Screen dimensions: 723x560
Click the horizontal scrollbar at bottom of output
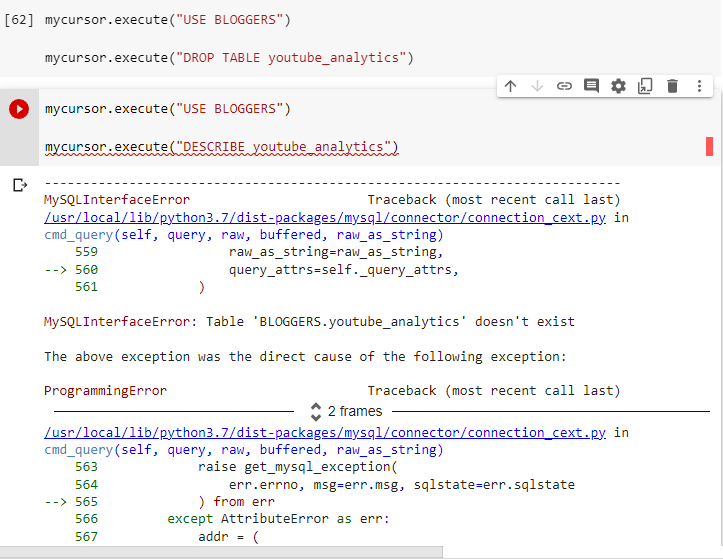tap(221, 552)
